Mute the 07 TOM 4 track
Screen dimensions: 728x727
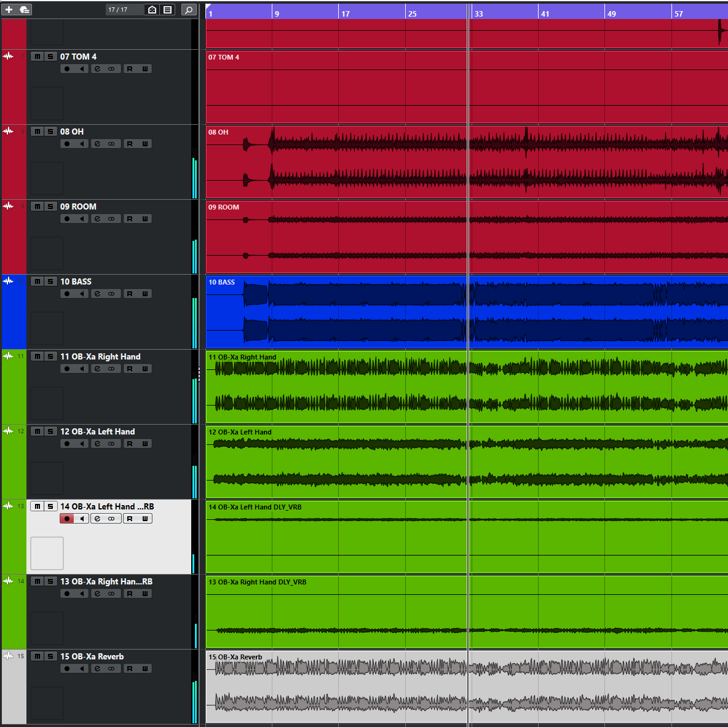pos(38,57)
